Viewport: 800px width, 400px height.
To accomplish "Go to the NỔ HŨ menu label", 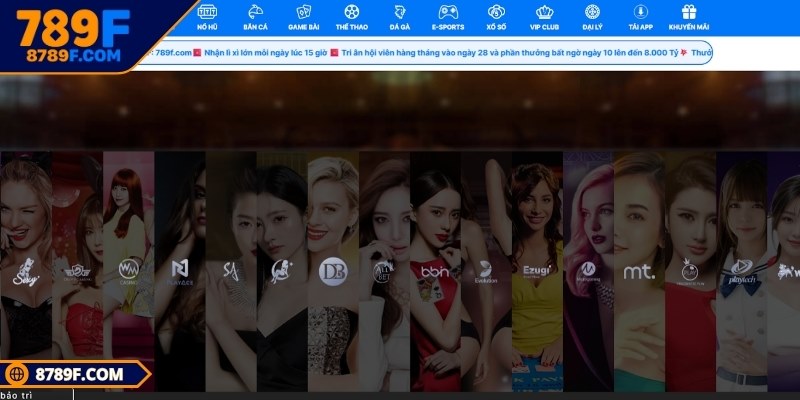I will click(207, 27).
